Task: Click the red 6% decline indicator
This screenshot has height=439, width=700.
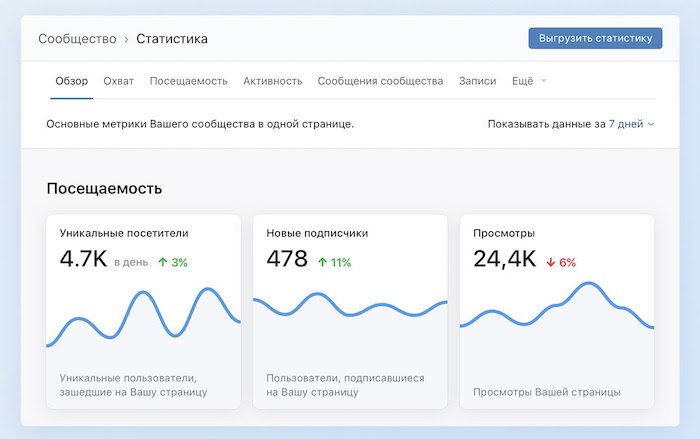Action: click(x=561, y=262)
